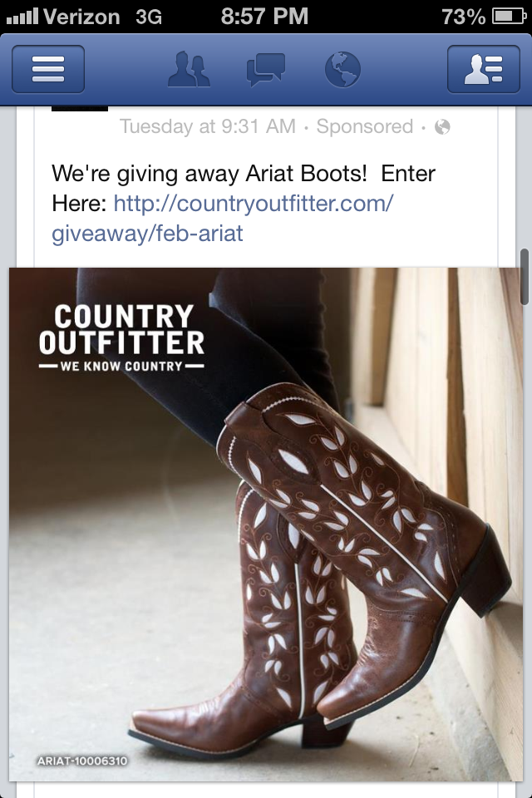This screenshot has width=532, height=798.
Task: Tap the battery indicator in status bar
Action: coord(509,17)
